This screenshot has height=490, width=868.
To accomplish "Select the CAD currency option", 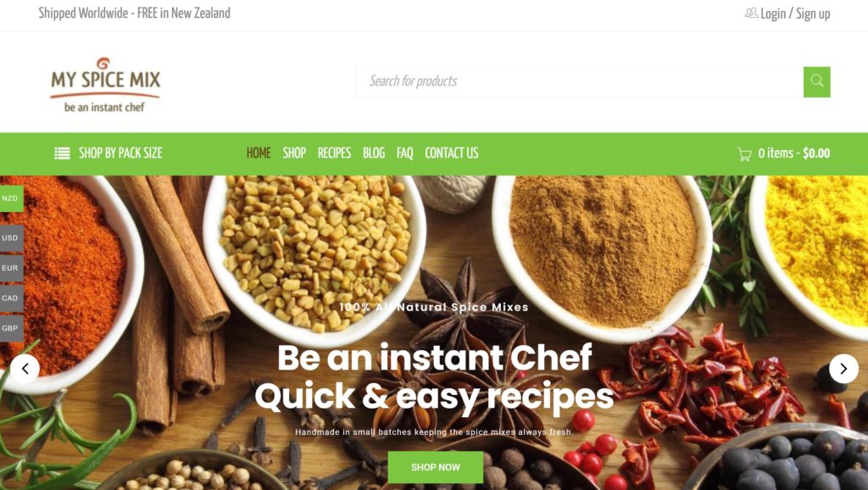I will click(11, 298).
